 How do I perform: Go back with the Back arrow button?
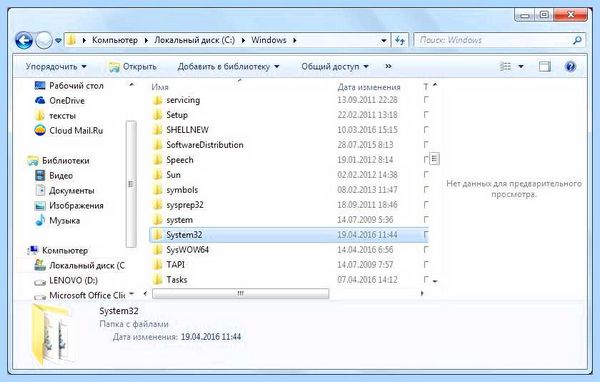coord(24,40)
